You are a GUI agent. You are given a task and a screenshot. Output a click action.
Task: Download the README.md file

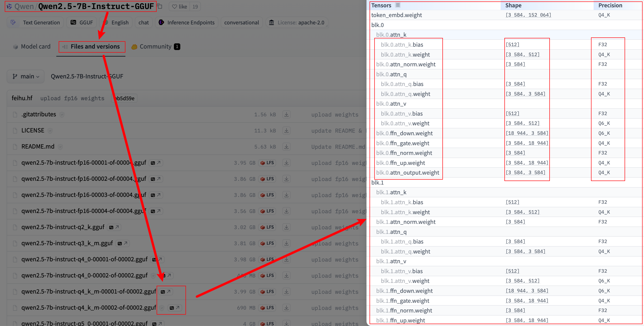tap(286, 146)
